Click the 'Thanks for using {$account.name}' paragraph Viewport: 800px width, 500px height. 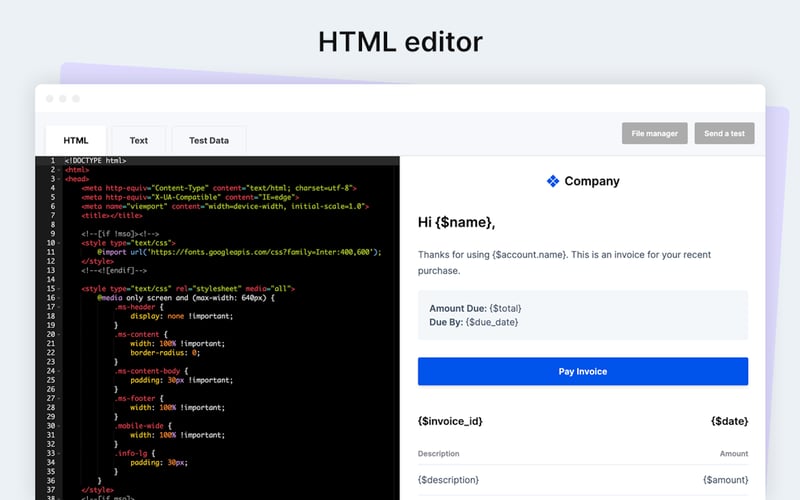[x=564, y=262]
